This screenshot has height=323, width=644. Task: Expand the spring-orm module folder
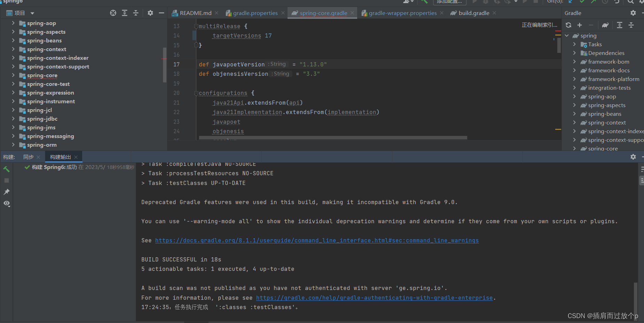pos(13,145)
